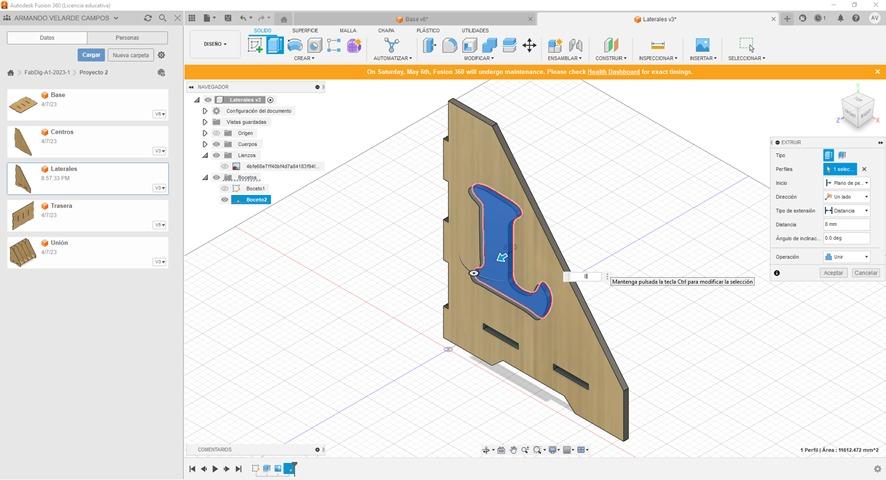
Task: Click the Save icon in top bar
Action: (x=228, y=18)
